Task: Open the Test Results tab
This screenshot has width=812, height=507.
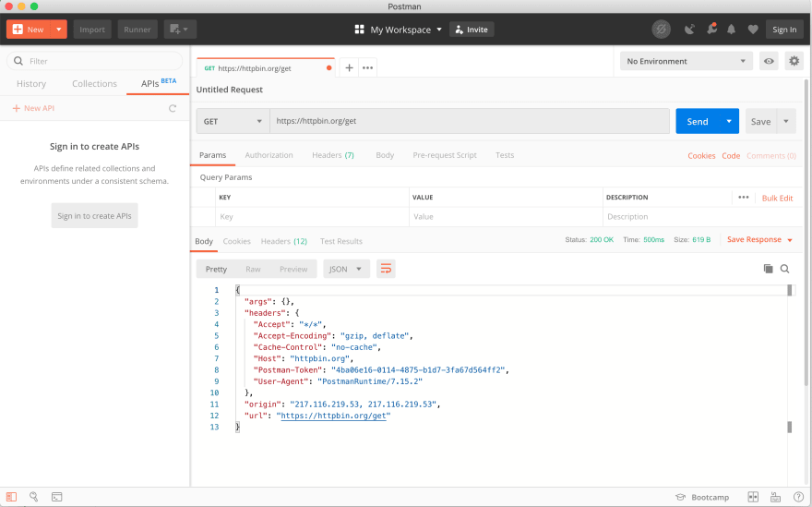Action: coord(340,241)
